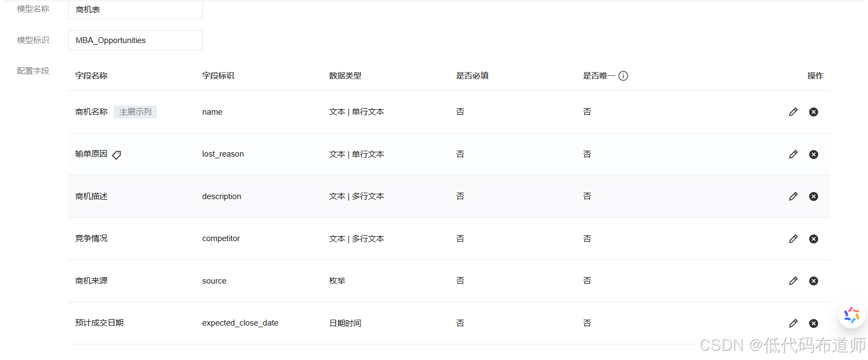Click the name field identifier
The width and height of the screenshot is (868, 360).
pos(212,112)
